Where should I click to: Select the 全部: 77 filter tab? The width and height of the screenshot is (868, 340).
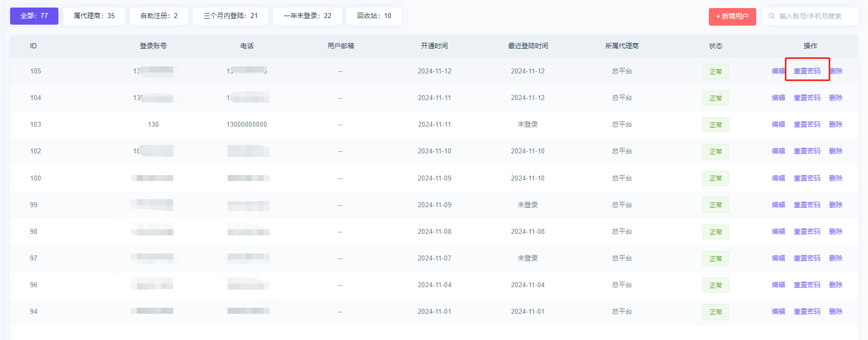pos(34,16)
